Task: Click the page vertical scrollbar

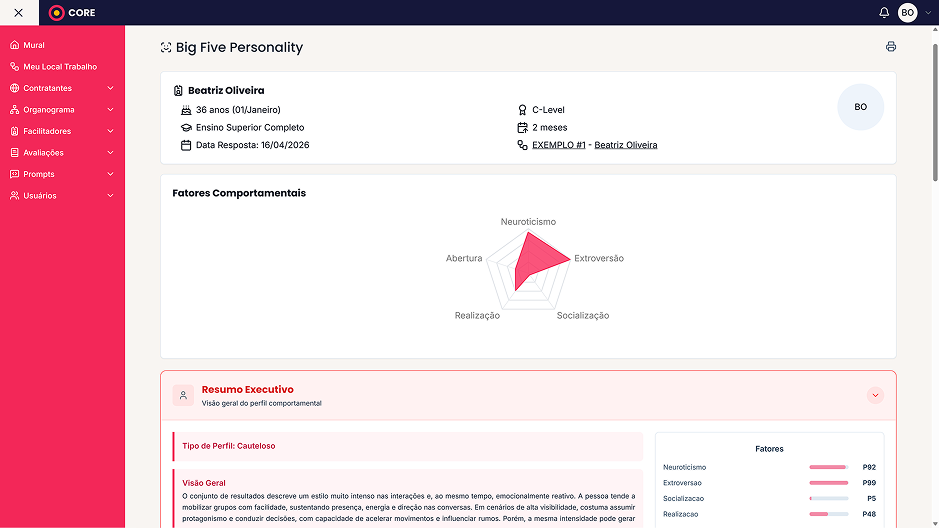Action: (x=935, y=276)
